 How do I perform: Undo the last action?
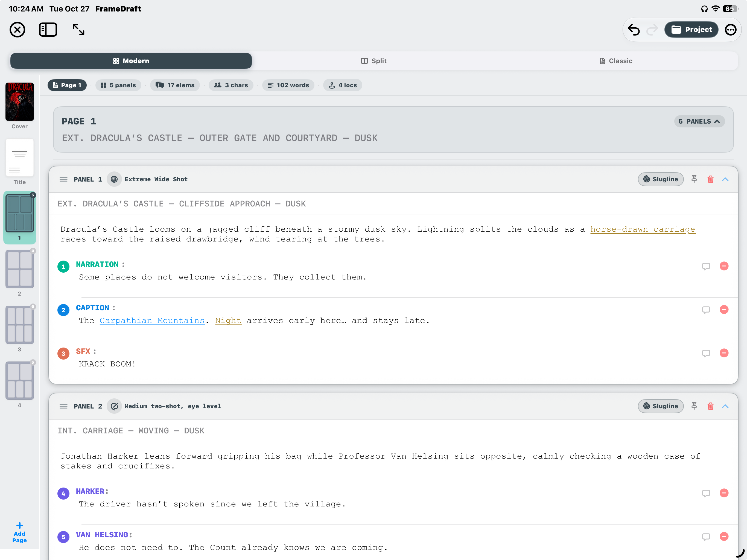[634, 30]
